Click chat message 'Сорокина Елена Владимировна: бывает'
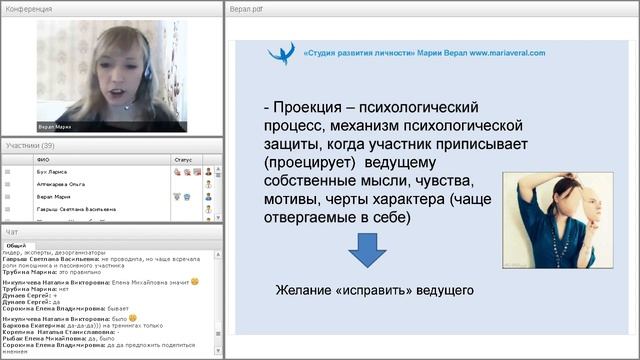The image size is (640, 360). (x=65, y=309)
